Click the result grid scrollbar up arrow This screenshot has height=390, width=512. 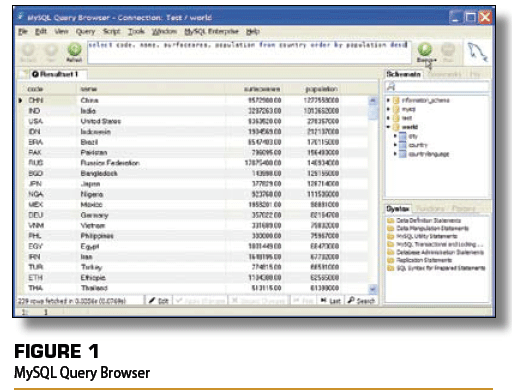(x=373, y=100)
